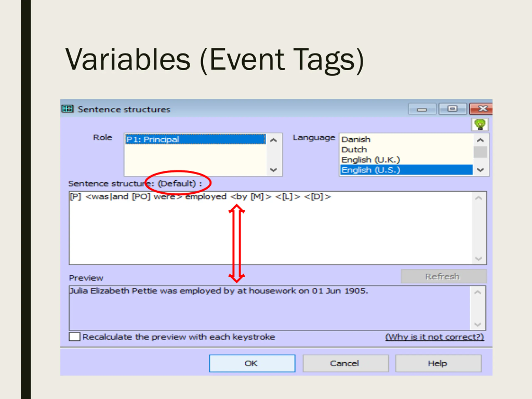This screenshot has height=399, width=532.
Task: Click the Language list down arrow
Action: pos(480,170)
